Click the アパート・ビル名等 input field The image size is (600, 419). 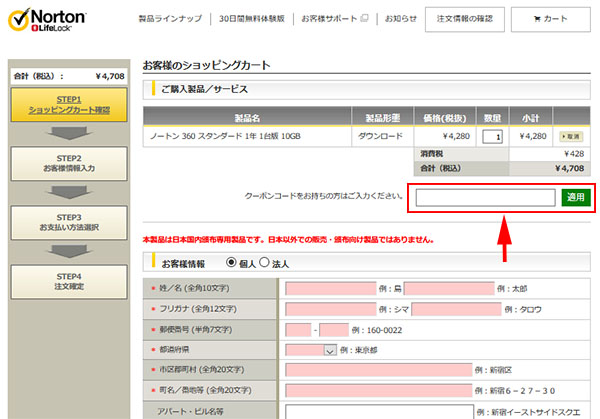coord(379,412)
